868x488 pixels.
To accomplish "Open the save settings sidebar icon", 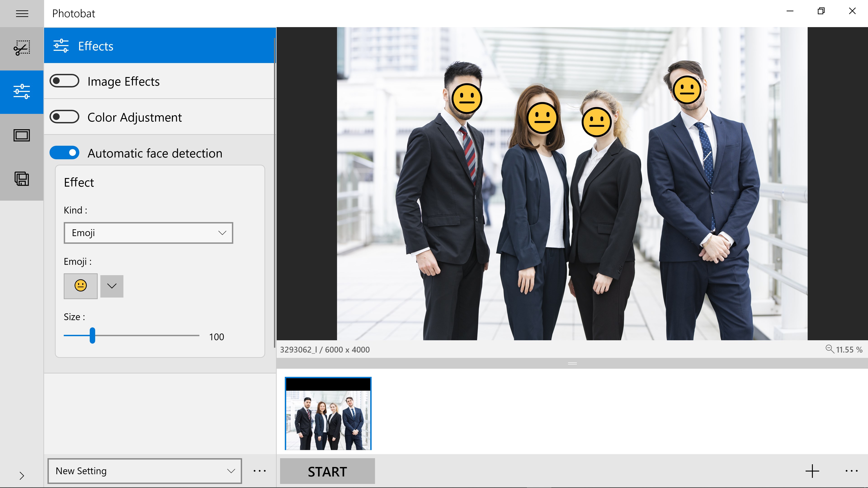I will click(22, 178).
